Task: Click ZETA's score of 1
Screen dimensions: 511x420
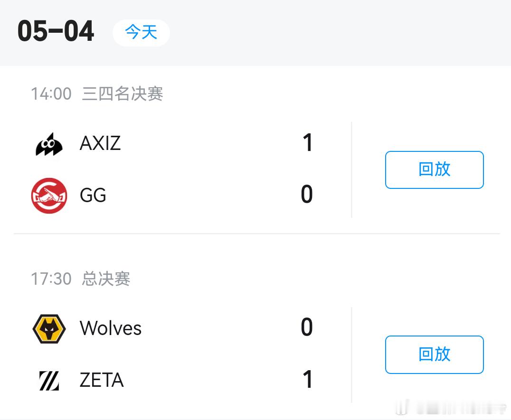Action: coord(307,379)
